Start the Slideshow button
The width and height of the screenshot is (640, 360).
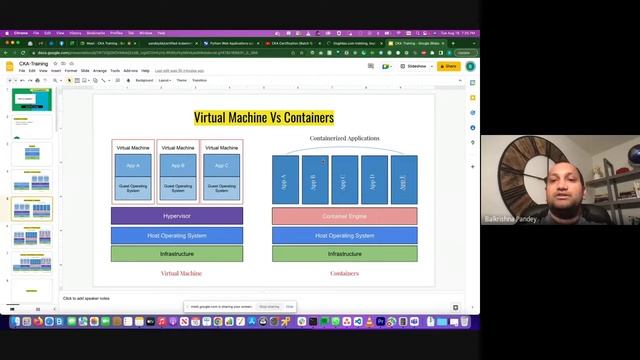[413, 66]
